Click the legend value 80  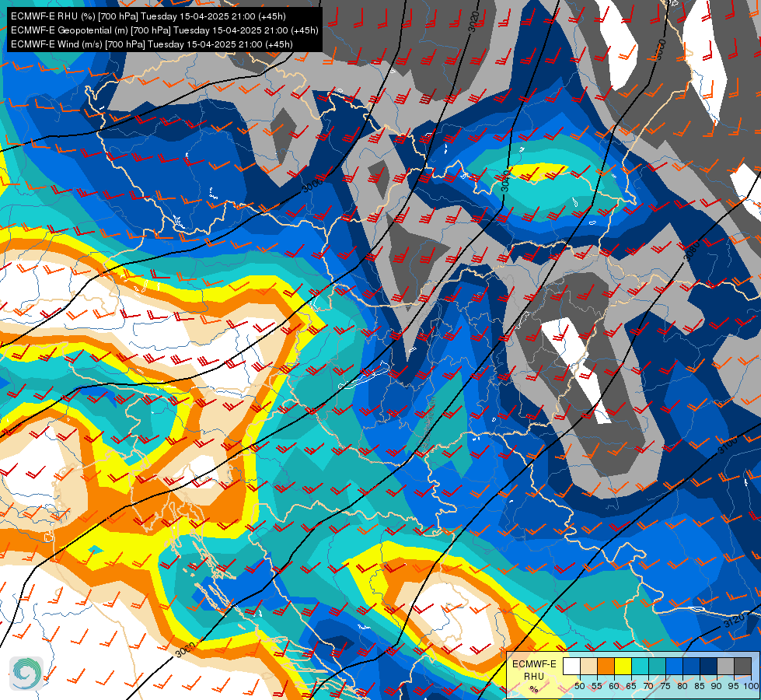tap(682, 686)
